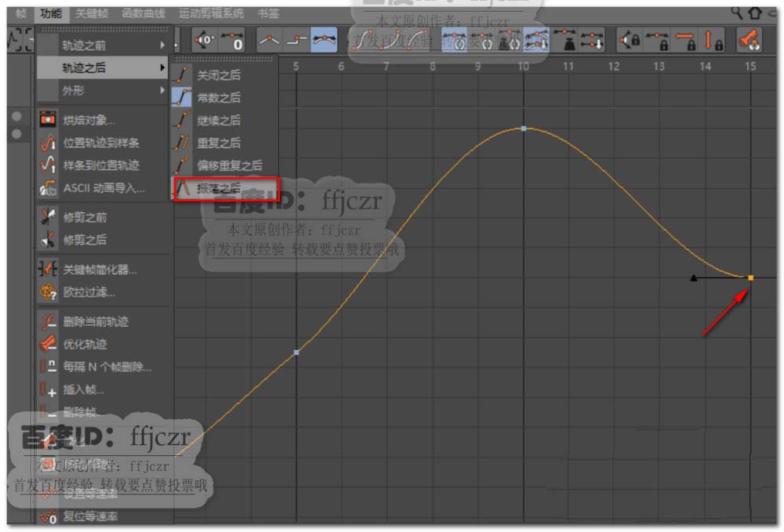Image resolution: width=784 pixels, height=532 pixels.
Task: Choose 常数之后 track-after option
Action: [x=223, y=97]
